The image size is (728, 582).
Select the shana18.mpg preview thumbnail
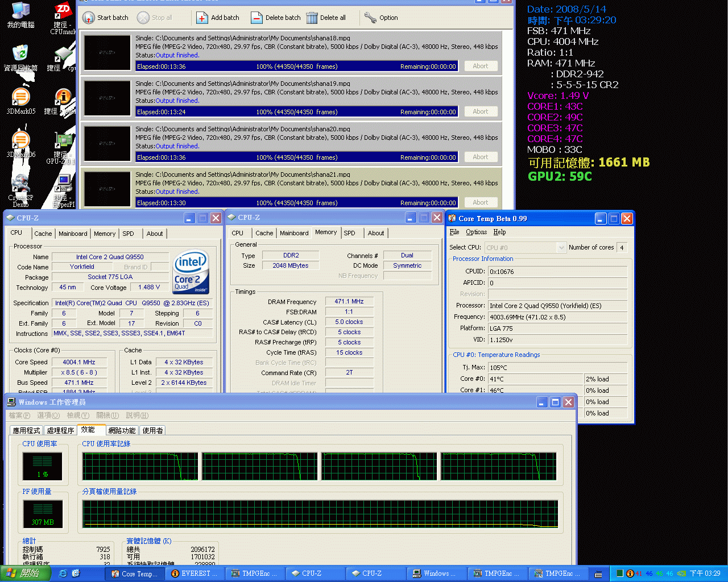coord(107,52)
